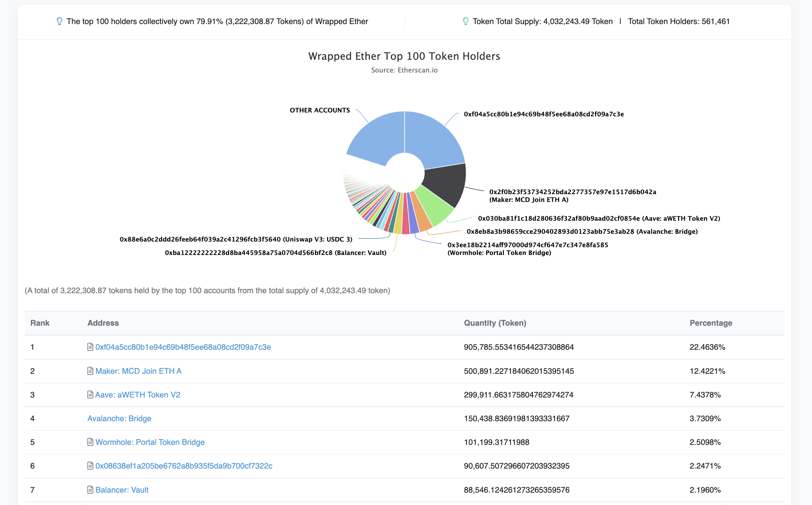Click chart label Balancer: Vault
812x505 pixels.
click(276, 253)
